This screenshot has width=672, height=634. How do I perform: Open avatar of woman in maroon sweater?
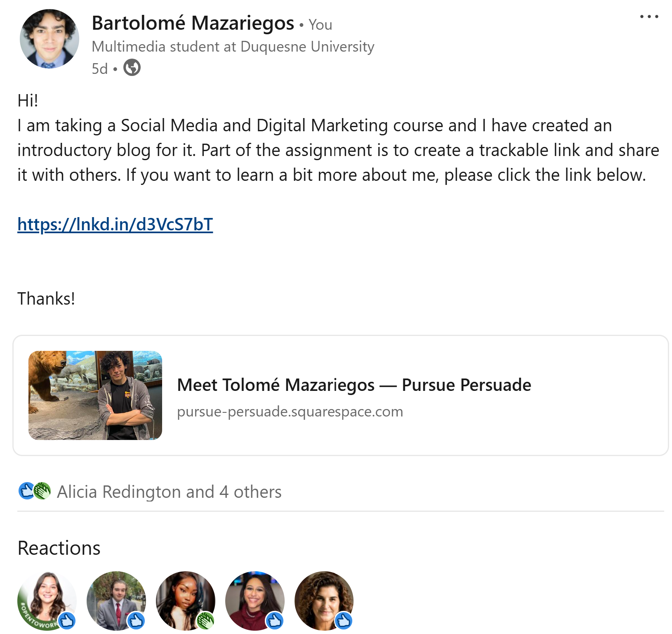pyautogui.click(x=255, y=601)
